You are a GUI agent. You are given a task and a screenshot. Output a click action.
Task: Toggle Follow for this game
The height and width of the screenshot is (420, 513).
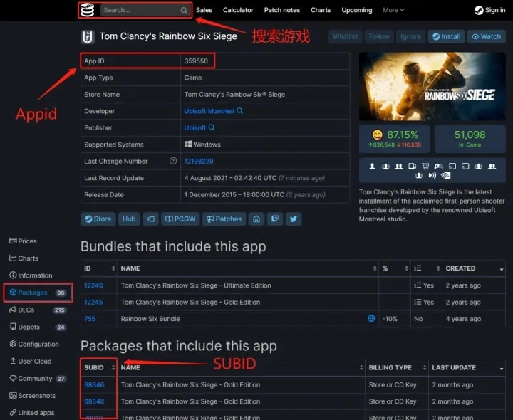point(379,36)
